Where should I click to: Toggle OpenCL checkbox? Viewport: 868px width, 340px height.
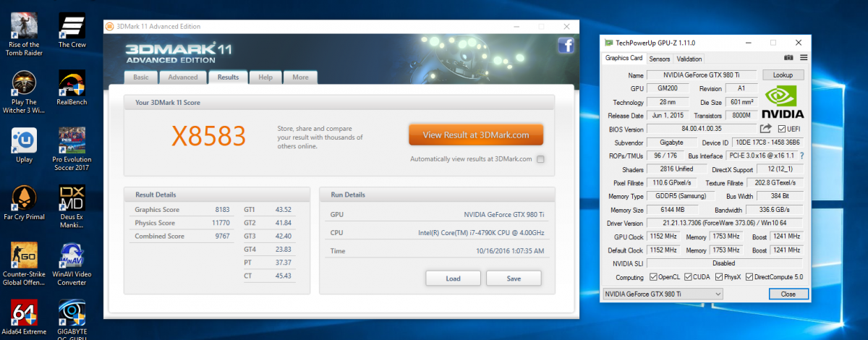[655, 277]
